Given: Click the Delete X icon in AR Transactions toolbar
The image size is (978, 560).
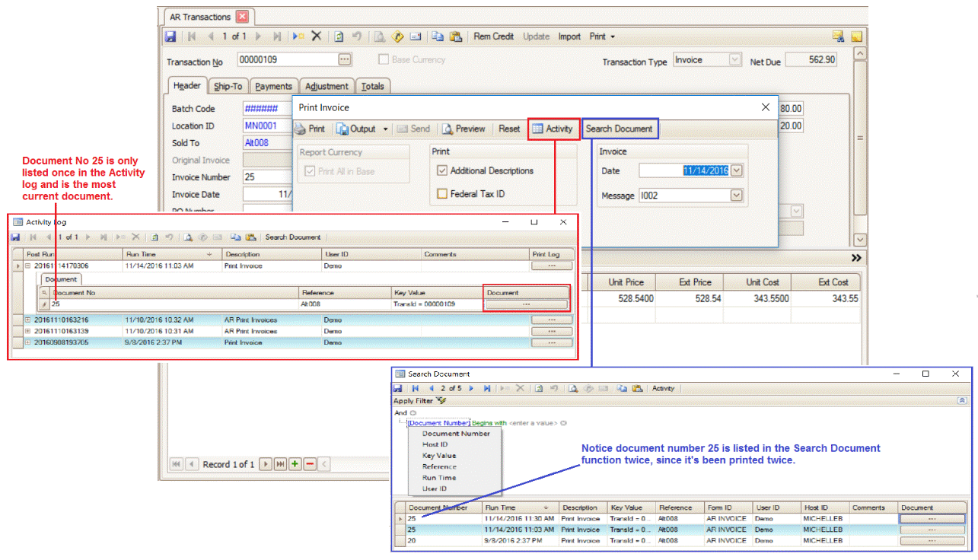Looking at the screenshot, I should [x=316, y=37].
